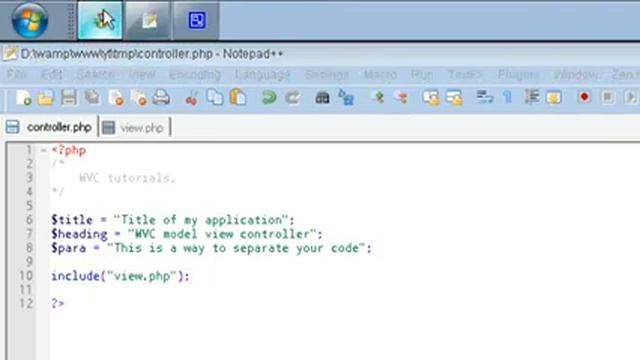Open the User Defined Language dialog icon
Image resolution: width=640 pixels, height=360 pixels.
pyautogui.click(x=554, y=98)
